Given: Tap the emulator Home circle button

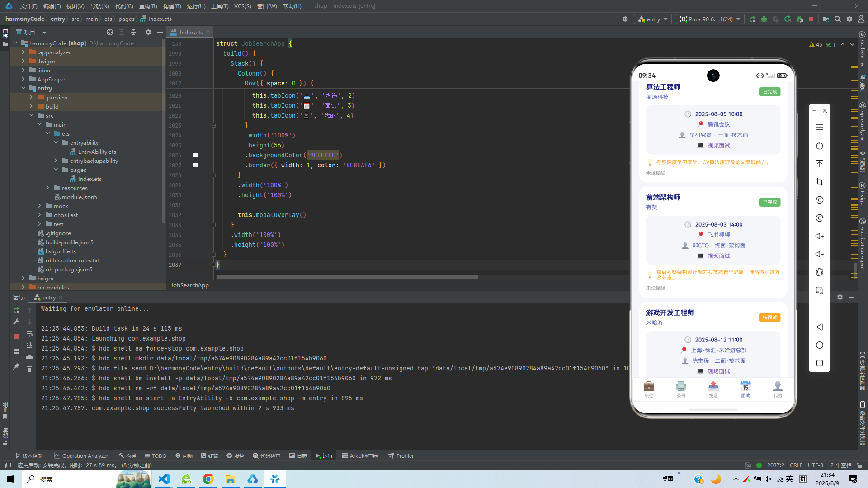Looking at the screenshot, I should click(x=820, y=345).
